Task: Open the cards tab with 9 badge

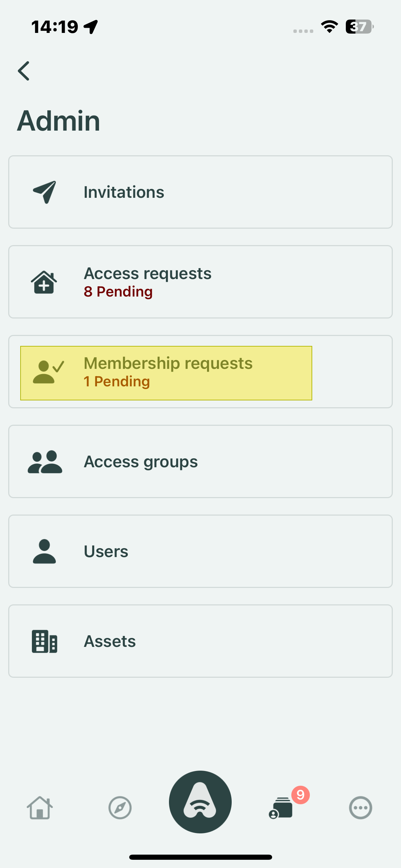Action: 281,808
